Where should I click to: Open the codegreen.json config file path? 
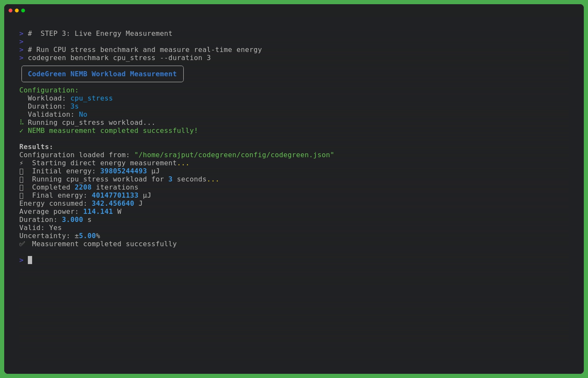(234, 155)
